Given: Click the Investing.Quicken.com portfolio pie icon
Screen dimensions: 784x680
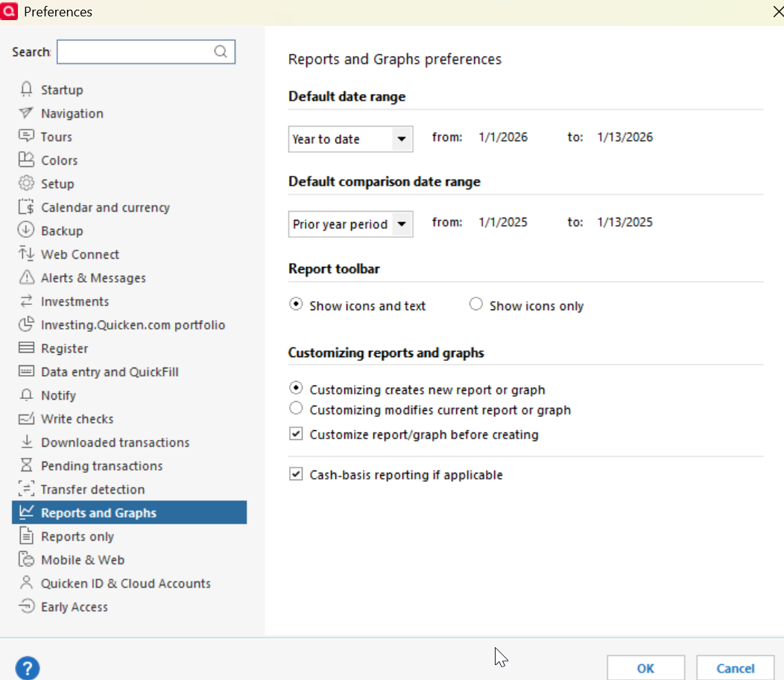Looking at the screenshot, I should [x=27, y=324].
